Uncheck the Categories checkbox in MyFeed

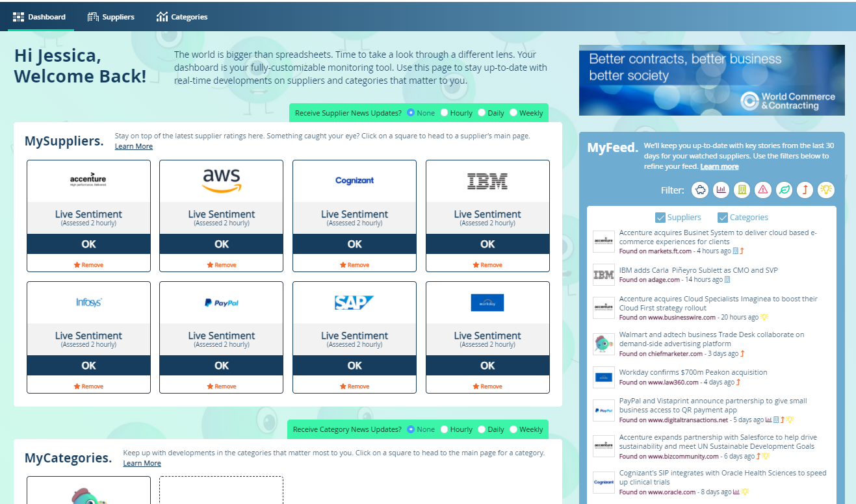[723, 218]
